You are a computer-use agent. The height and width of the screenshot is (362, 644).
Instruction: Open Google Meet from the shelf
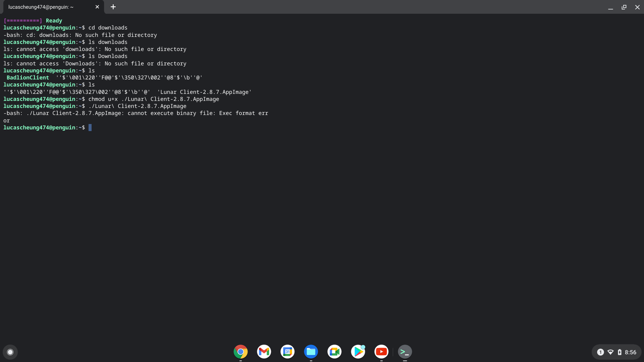[334, 352]
